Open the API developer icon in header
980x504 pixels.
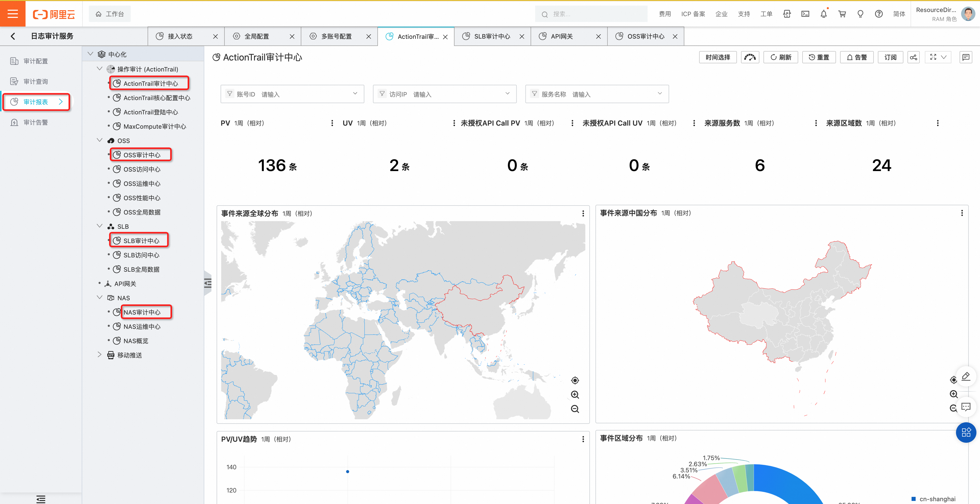click(787, 14)
